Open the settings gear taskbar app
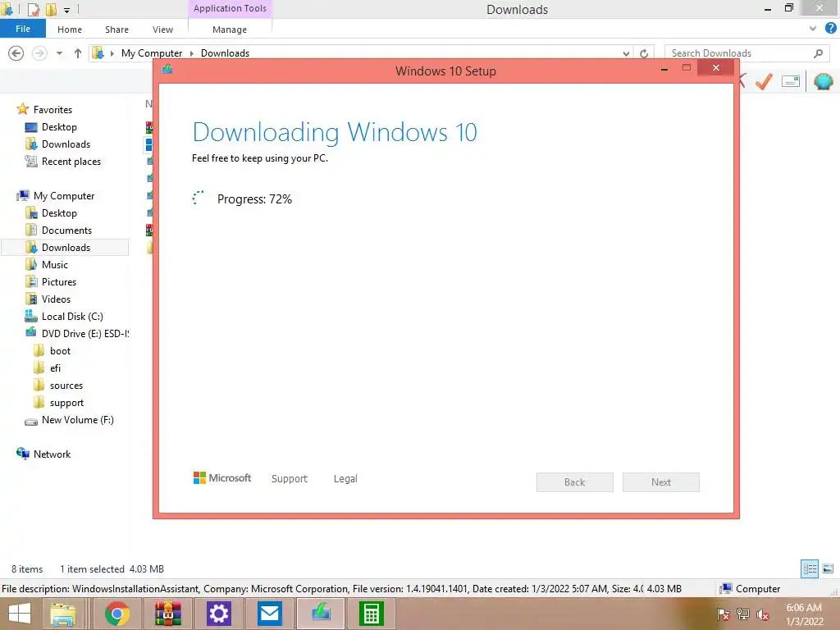840x630 pixels. tap(218, 614)
